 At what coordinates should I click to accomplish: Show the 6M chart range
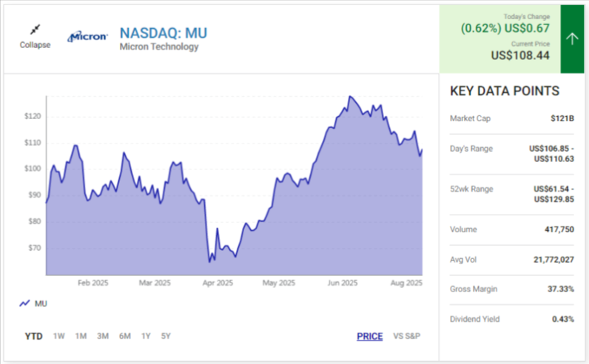pos(124,336)
